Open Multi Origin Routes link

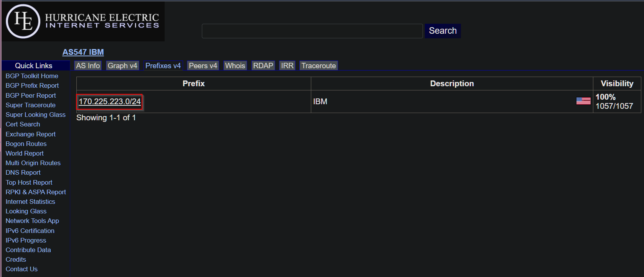click(33, 163)
